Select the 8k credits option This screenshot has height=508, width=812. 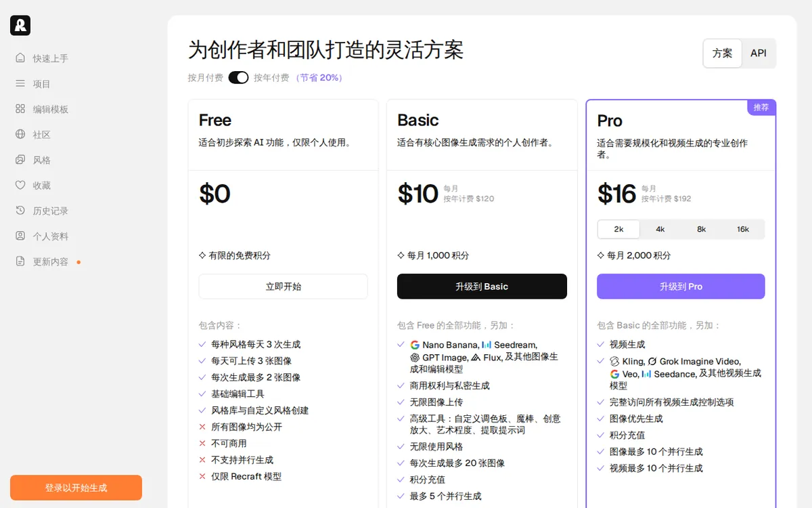click(x=702, y=229)
